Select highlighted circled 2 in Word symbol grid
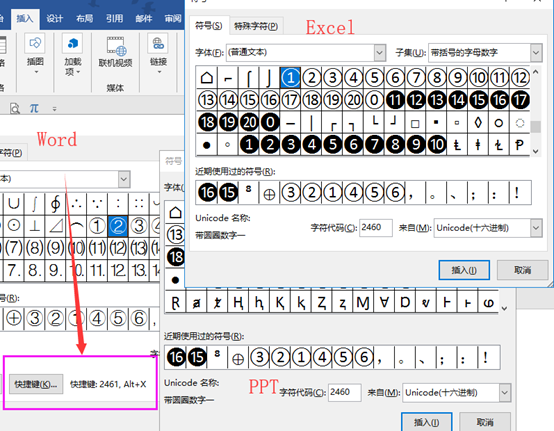 pos(118,226)
